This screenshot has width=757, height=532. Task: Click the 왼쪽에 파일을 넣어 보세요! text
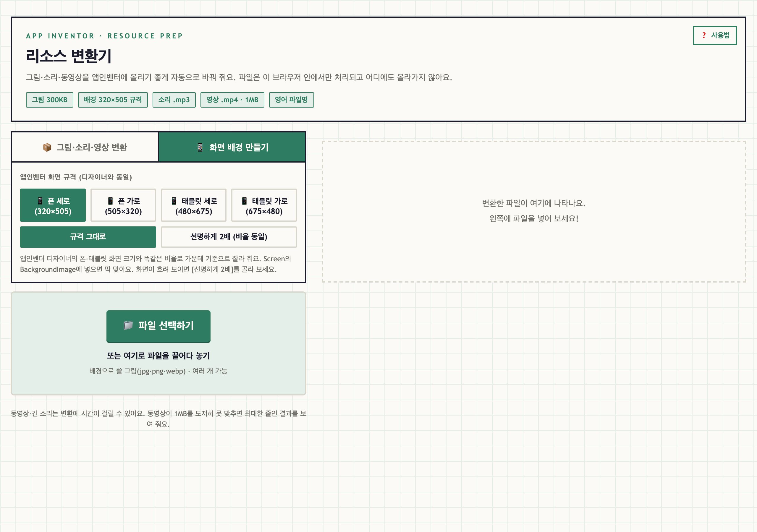(534, 218)
